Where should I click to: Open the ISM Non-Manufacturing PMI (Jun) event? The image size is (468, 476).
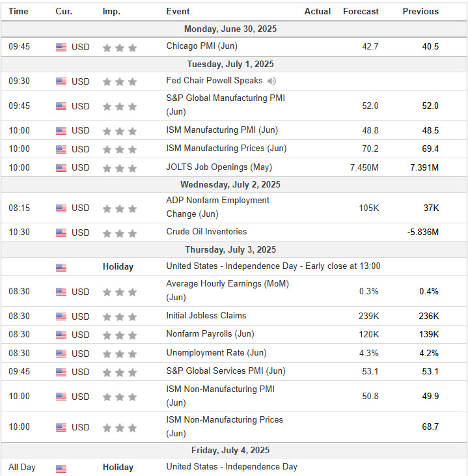pos(220,395)
